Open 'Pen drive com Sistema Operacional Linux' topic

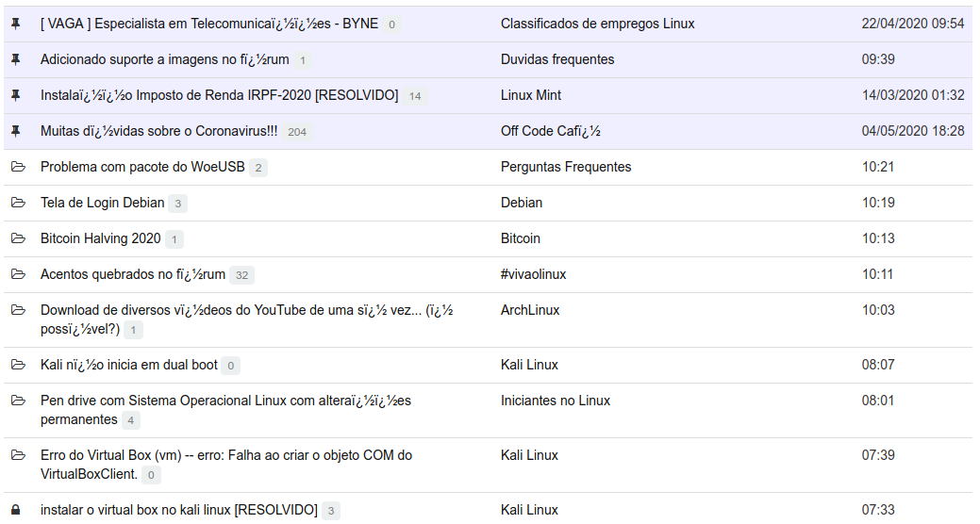tap(225, 401)
